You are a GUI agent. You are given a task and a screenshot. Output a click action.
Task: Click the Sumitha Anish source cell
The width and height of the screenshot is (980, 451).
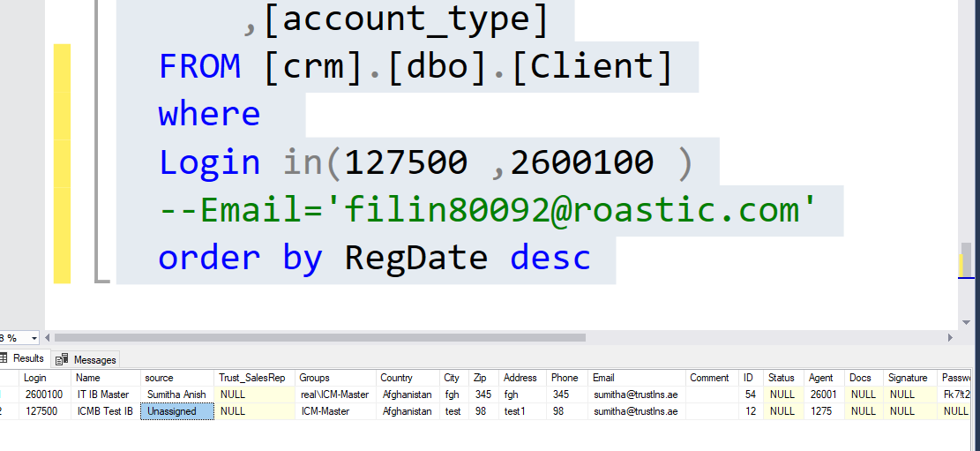click(x=176, y=395)
